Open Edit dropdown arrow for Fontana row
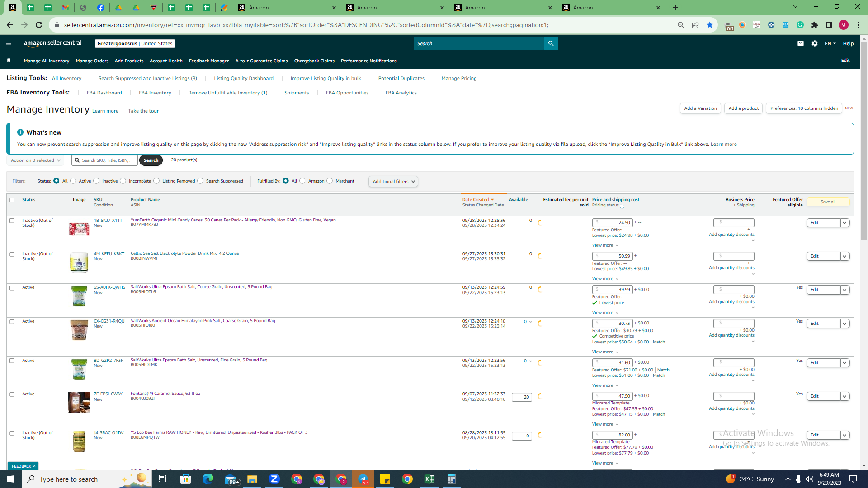Image resolution: width=868 pixels, height=488 pixels. click(844, 396)
